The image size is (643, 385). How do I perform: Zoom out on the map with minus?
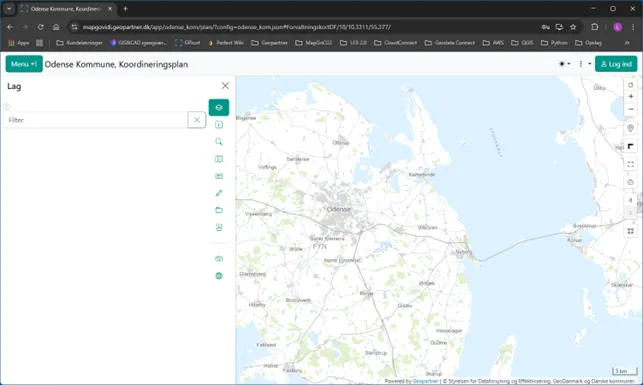(x=630, y=109)
